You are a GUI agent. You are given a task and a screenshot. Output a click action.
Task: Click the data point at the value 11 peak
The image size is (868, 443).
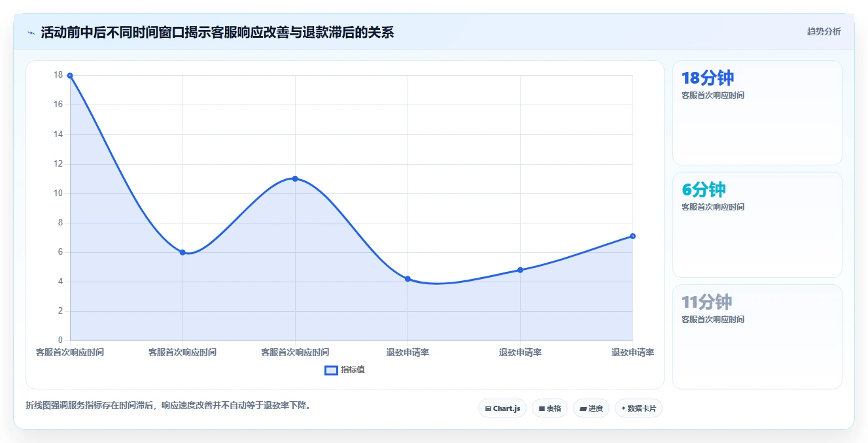click(295, 178)
